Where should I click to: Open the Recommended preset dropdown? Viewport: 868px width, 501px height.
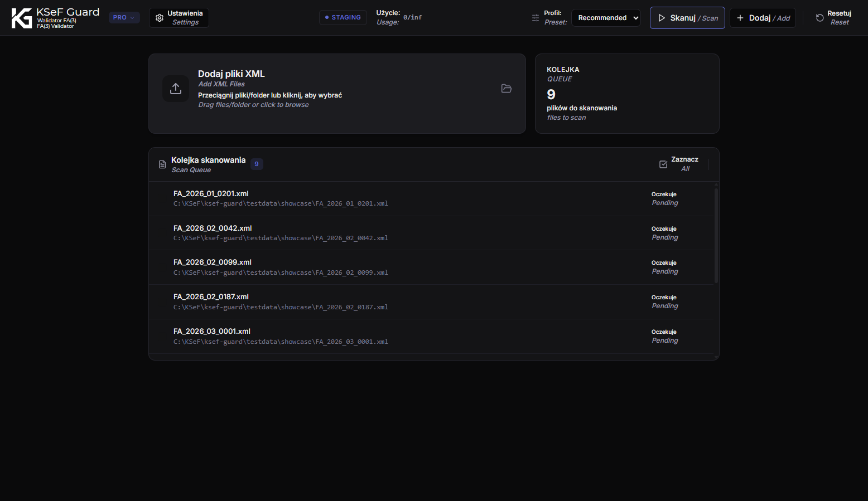coord(606,18)
